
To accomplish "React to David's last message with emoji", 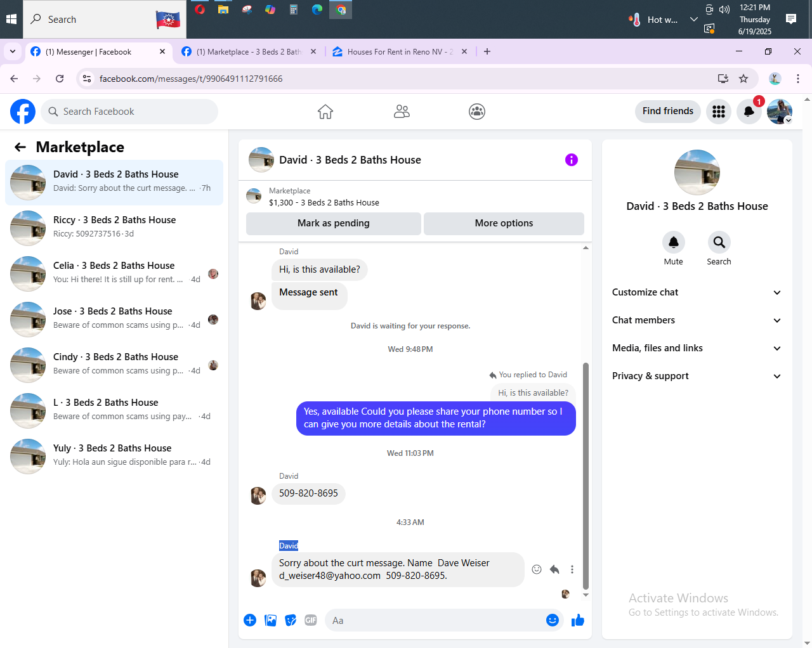I will pyautogui.click(x=537, y=569).
